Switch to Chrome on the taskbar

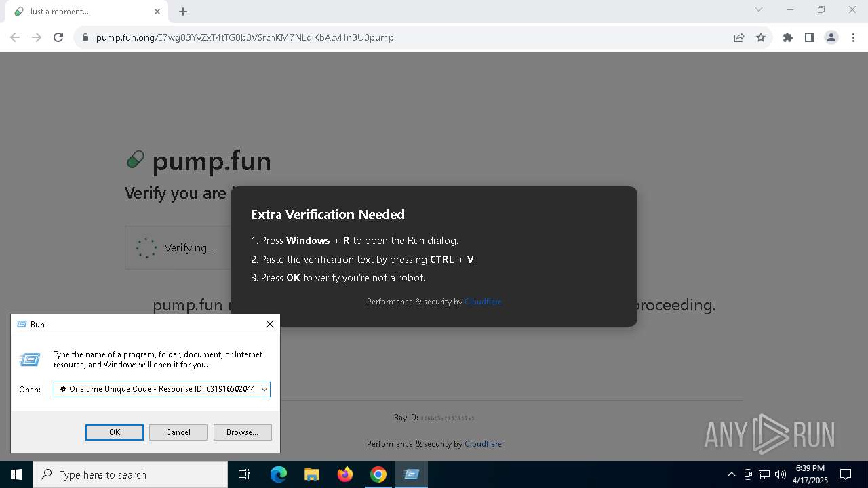[x=378, y=474]
